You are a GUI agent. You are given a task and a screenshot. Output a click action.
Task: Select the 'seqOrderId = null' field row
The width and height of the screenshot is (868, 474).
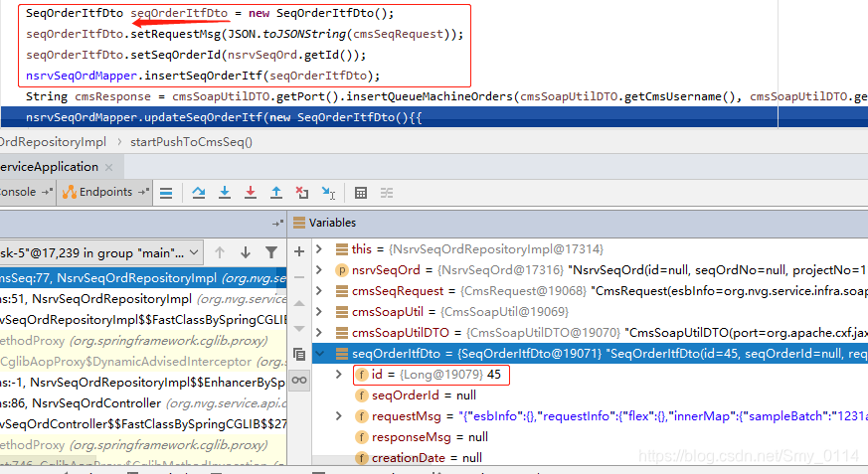pos(590,395)
